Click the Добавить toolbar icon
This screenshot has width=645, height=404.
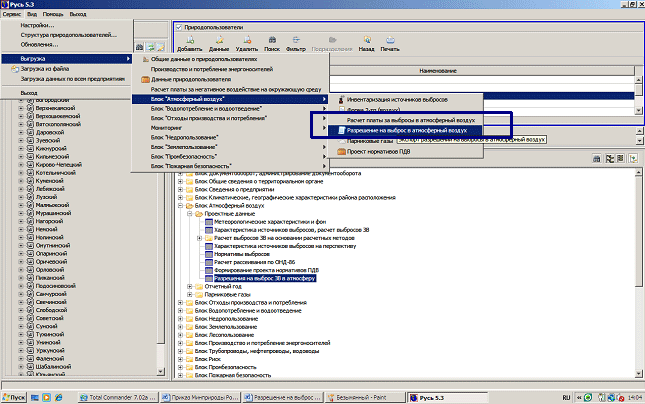coord(189,42)
